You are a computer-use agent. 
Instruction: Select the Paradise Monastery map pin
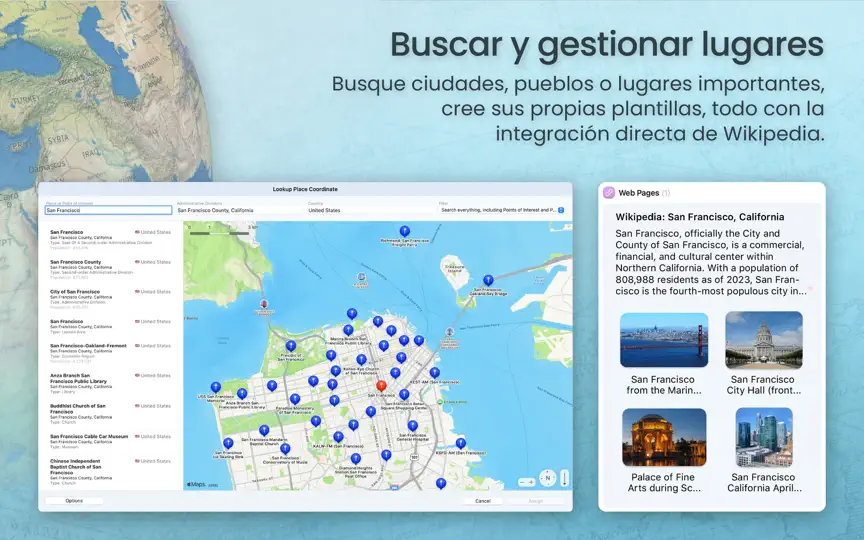(295, 399)
